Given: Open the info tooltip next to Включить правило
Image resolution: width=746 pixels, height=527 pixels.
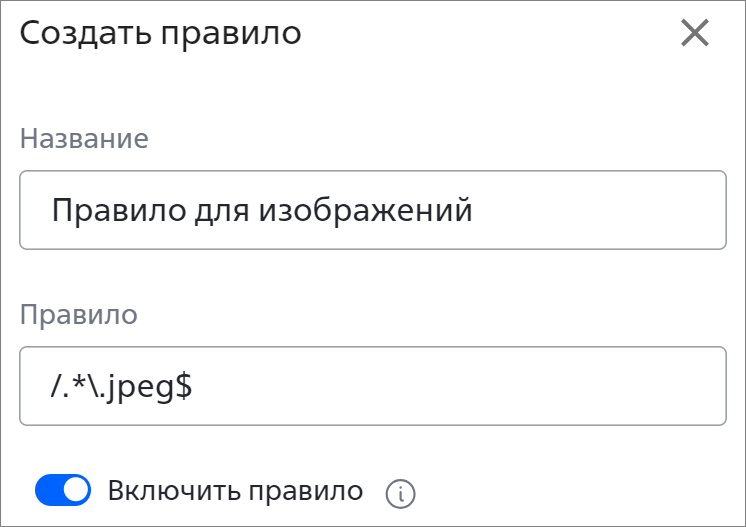Looking at the screenshot, I should (400, 494).
